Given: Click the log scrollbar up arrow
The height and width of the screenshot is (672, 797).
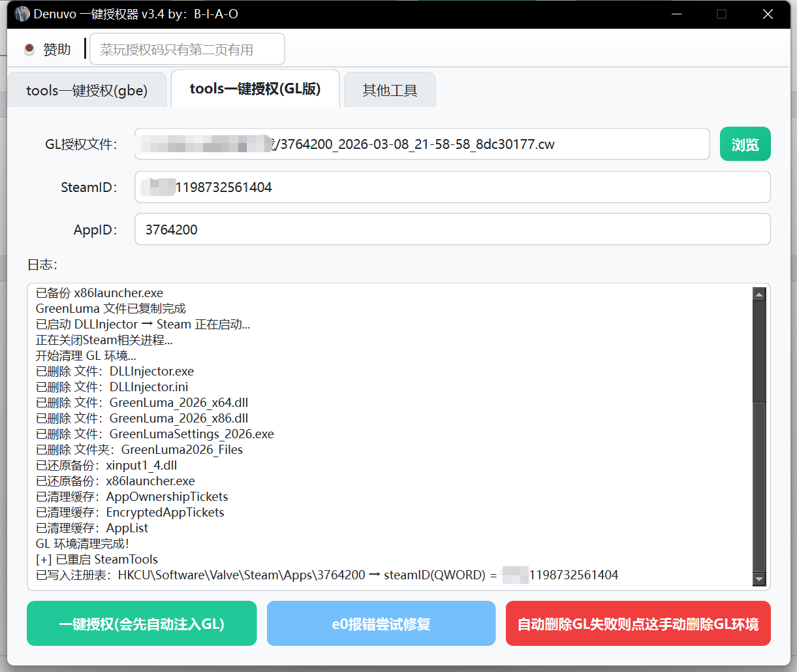Looking at the screenshot, I should [x=758, y=295].
